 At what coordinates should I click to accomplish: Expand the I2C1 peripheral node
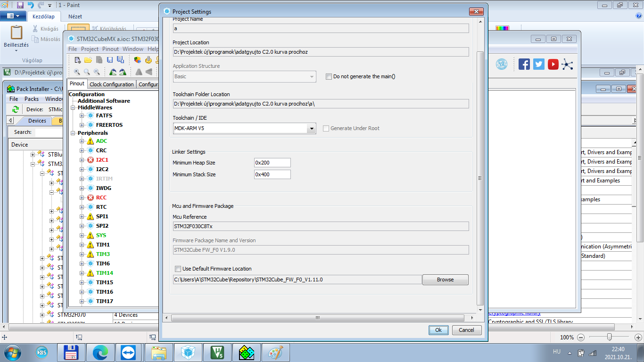(82, 160)
